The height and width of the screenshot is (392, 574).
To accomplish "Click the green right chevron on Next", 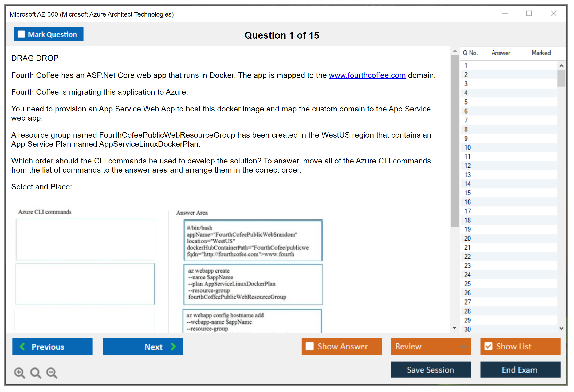I will (173, 346).
